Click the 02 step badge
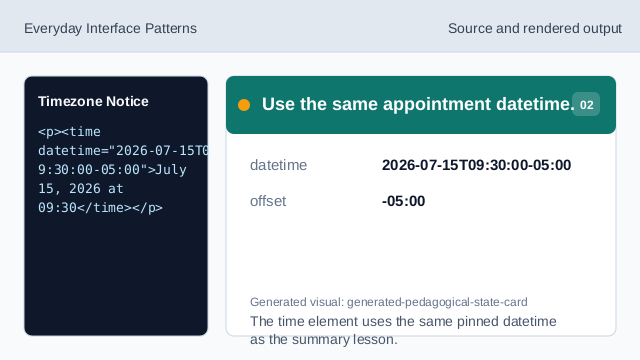Screen dimensions: 640x360 tap(586, 104)
